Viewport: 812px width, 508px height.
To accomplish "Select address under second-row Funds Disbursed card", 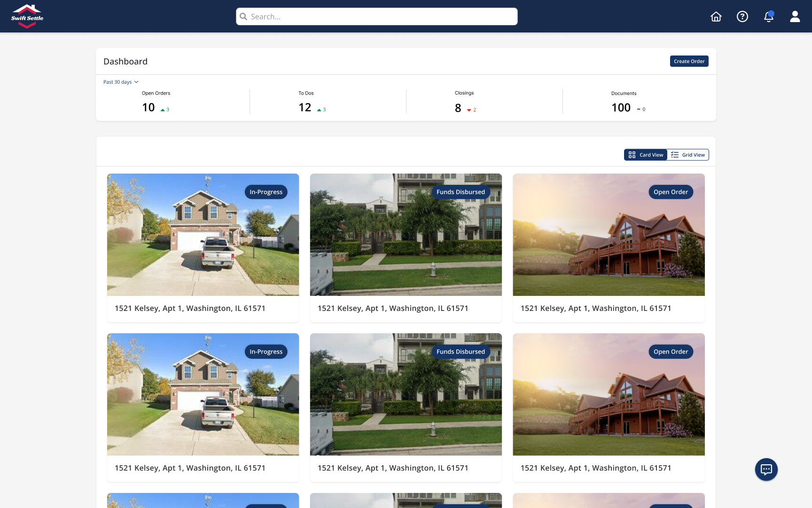I will [393, 468].
